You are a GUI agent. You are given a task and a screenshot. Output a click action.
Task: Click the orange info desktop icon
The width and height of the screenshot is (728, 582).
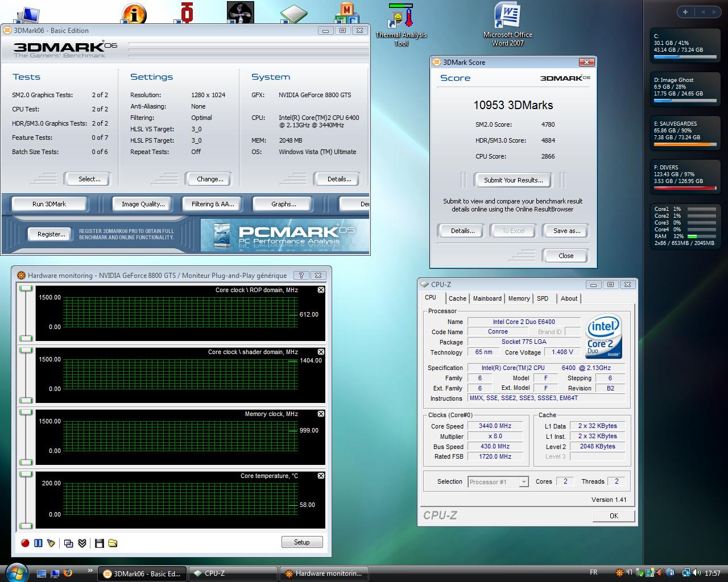coord(134,14)
